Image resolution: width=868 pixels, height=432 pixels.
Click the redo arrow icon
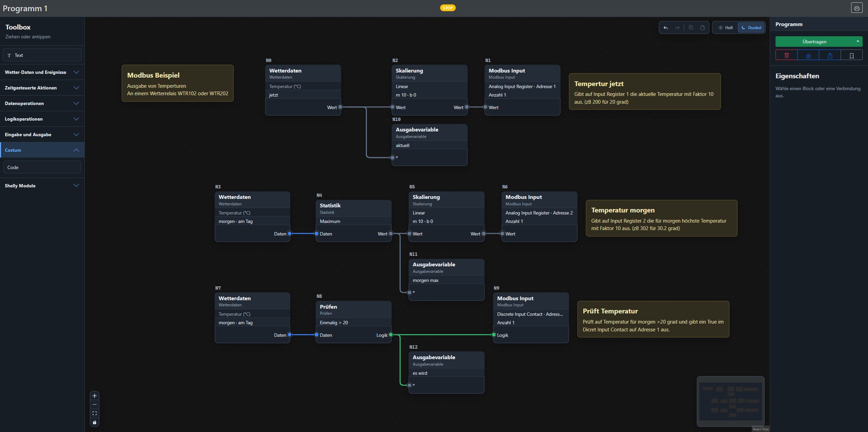tap(677, 28)
